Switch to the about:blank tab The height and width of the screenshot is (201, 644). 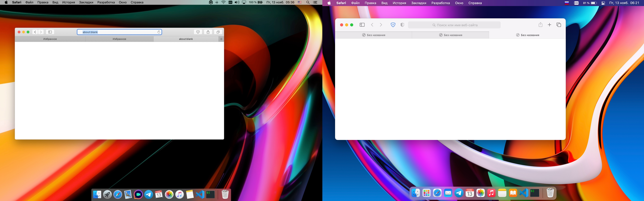click(x=186, y=39)
